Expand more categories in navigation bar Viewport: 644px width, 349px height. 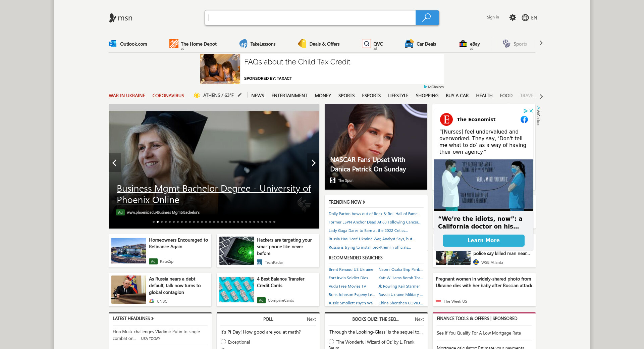541,96
